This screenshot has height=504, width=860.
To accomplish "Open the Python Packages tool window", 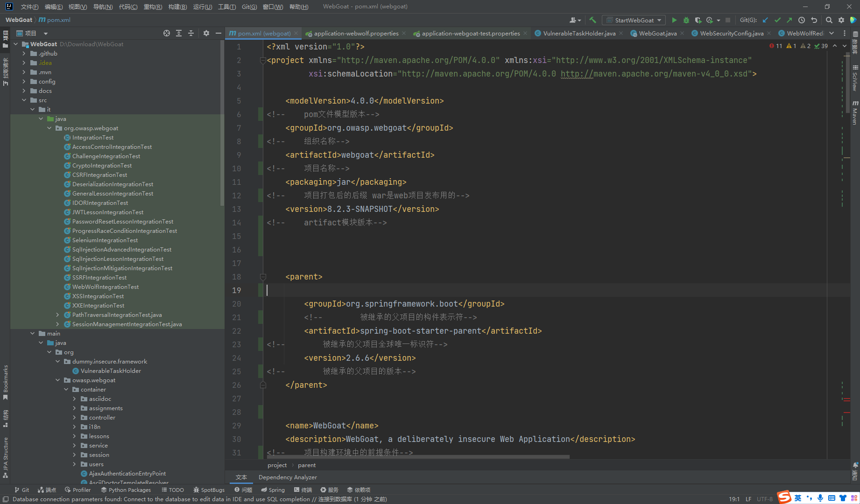I will click(126, 490).
